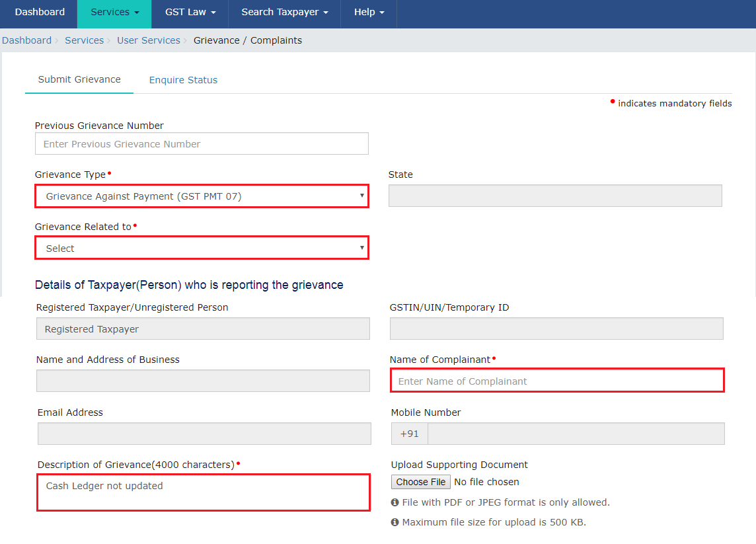Expand the Grievance Type dropdown
Image resolution: width=756 pixels, height=544 pixels.
(x=202, y=196)
